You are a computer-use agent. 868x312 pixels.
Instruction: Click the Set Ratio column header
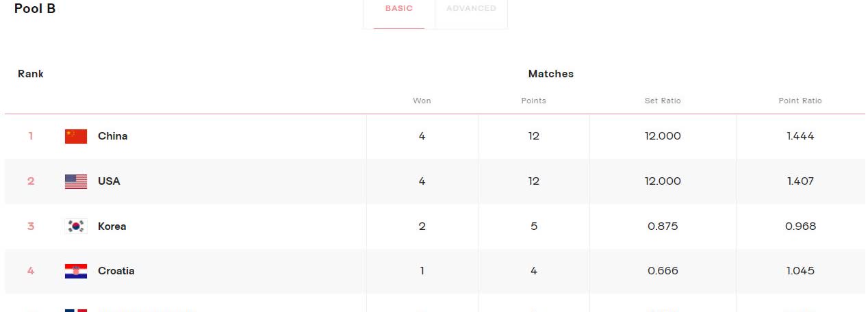tap(663, 101)
